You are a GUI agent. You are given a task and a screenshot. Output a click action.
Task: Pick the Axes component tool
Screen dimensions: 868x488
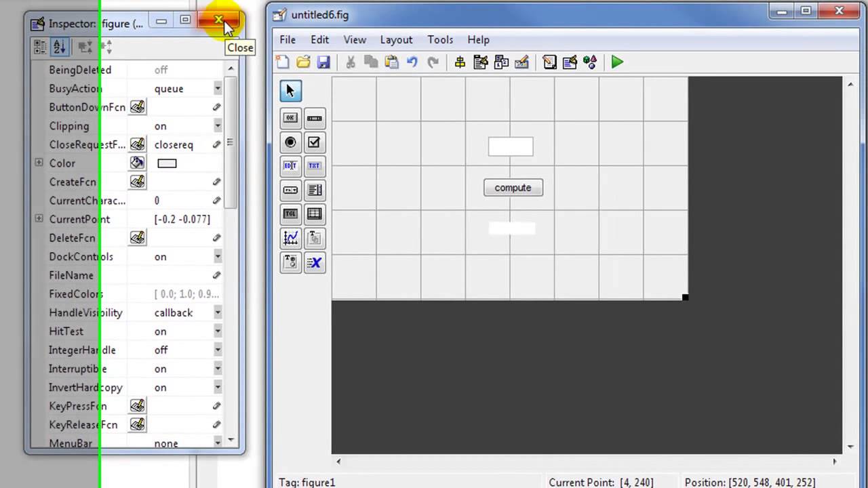(290, 238)
